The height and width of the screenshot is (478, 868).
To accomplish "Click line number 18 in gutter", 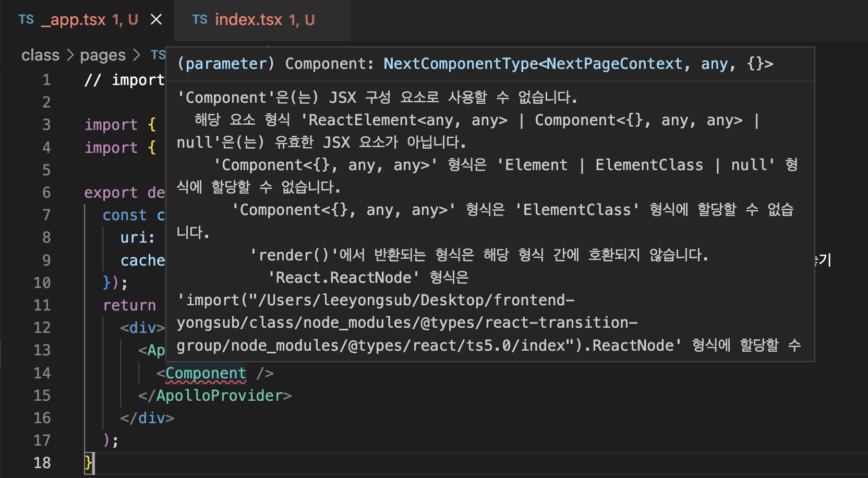I will [x=42, y=463].
